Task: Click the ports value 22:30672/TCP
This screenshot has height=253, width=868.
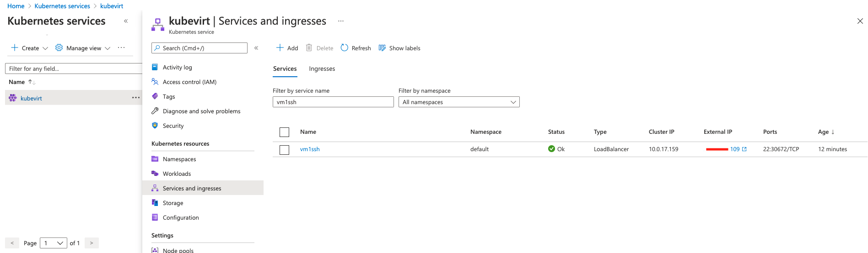Action: [x=781, y=149]
